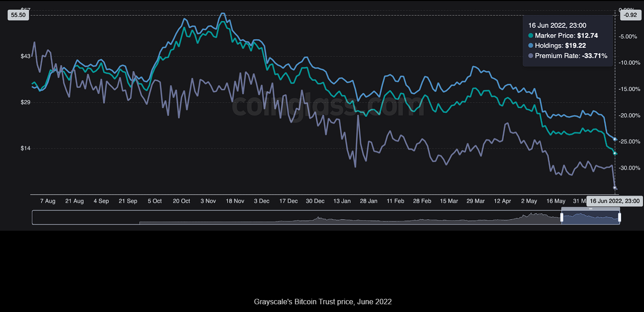Click the '3 Dec' date label
The height and width of the screenshot is (312, 644).
[262, 201]
